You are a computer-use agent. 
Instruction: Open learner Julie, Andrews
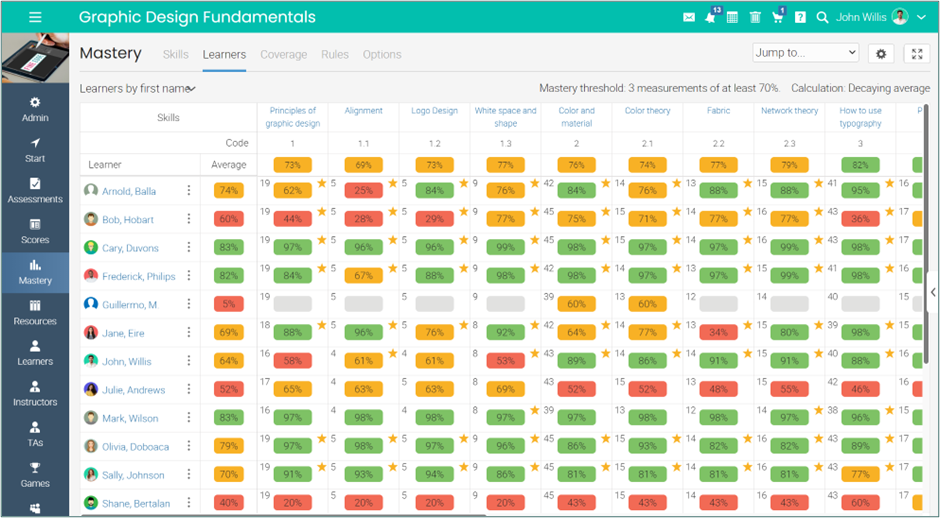pyautogui.click(x=133, y=390)
